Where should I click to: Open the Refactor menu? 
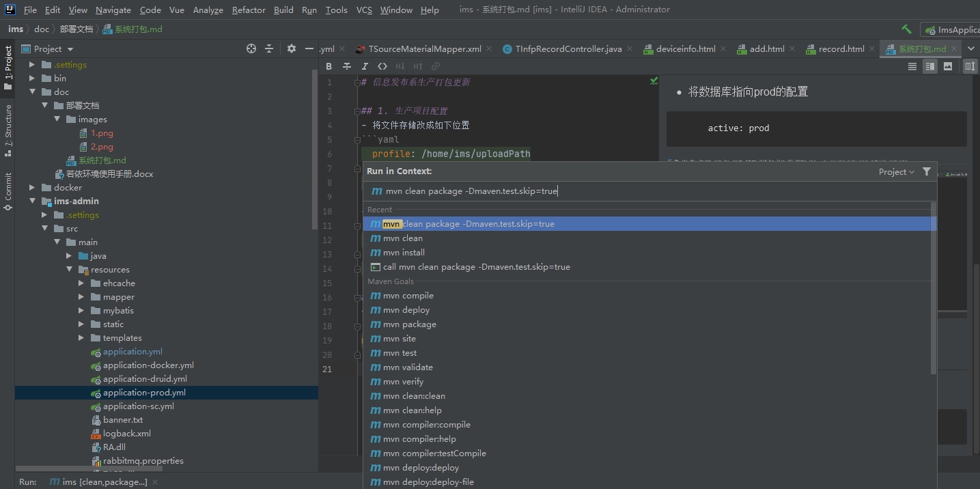point(249,10)
